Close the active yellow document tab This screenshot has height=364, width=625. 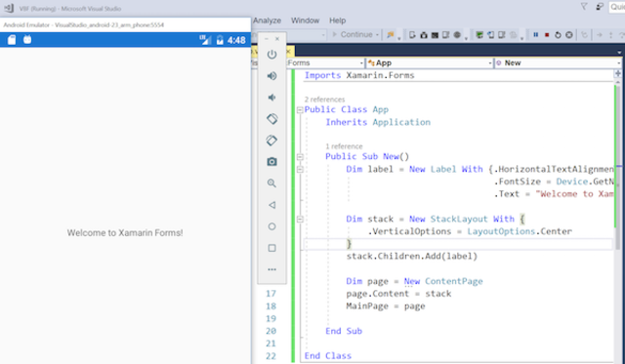[x=289, y=51]
